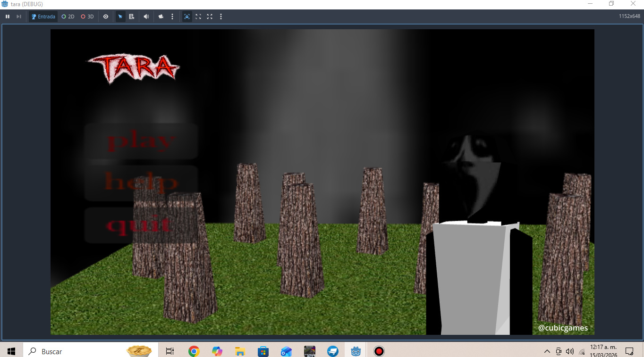Viewport: 644px width, 357px height.
Task: Toggle keep aspect ratio embed button
Action: 187,17
